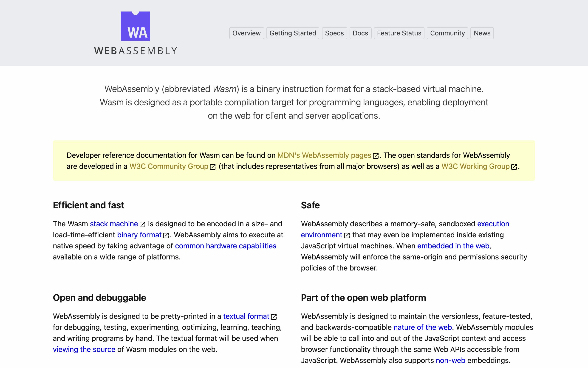Viewport: 588px width, 368px height.
Task: Click external-link icon after binary format
Action: [x=166, y=235]
